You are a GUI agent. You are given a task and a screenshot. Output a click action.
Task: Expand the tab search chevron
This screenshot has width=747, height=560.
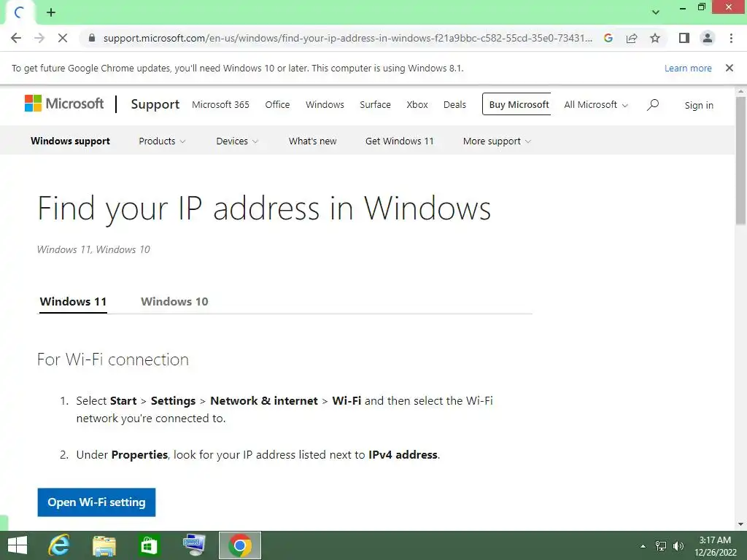(x=656, y=12)
